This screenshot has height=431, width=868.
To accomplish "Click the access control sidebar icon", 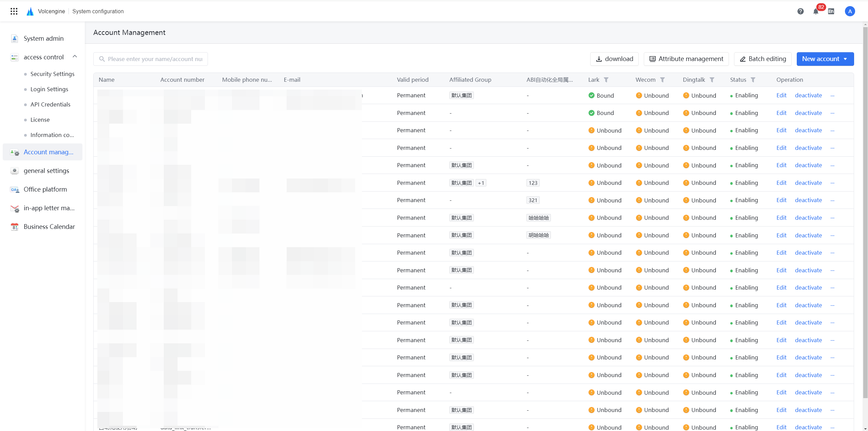I will [14, 57].
